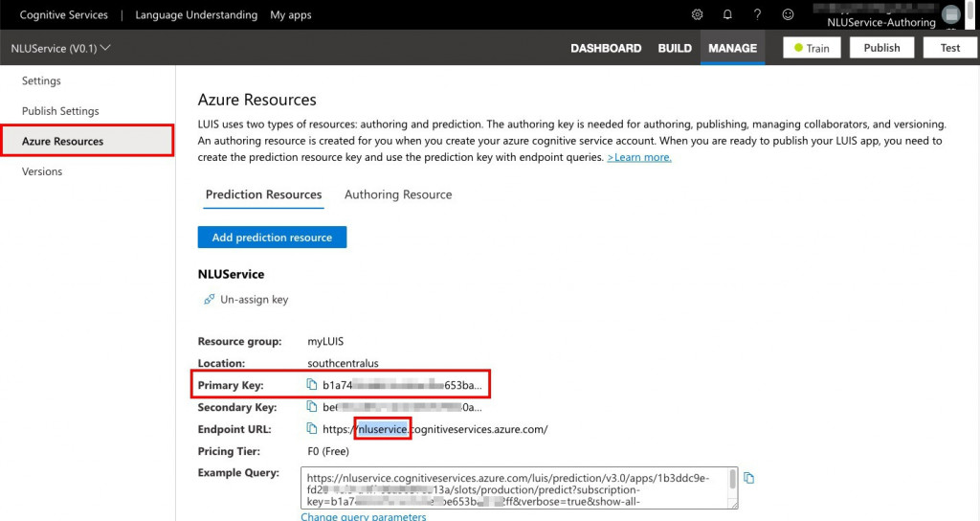The height and width of the screenshot is (521, 980).
Task: Switch to the DASHBOARD section
Action: (606, 48)
